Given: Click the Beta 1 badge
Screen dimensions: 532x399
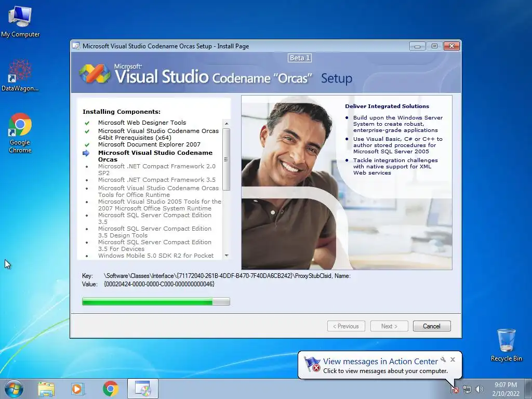Looking at the screenshot, I should pyautogui.click(x=300, y=58).
